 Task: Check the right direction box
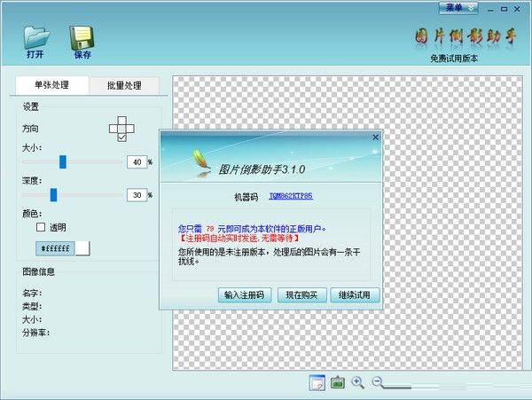(x=130, y=129)
